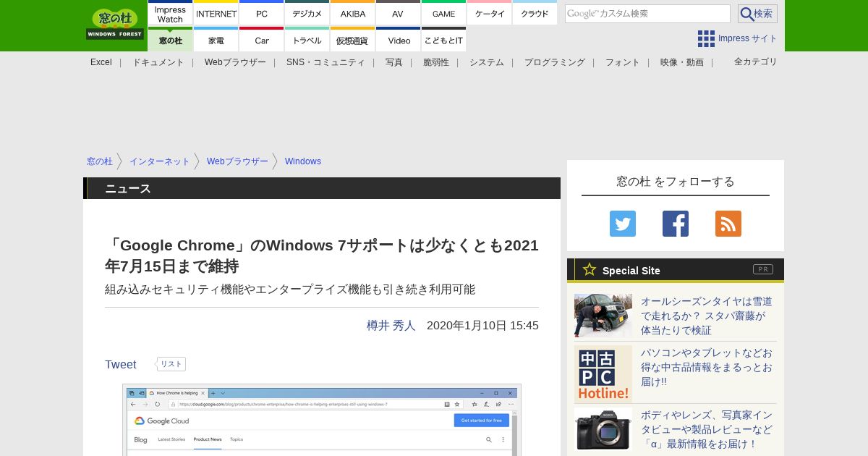Open the Excel category

click(101, 62)
